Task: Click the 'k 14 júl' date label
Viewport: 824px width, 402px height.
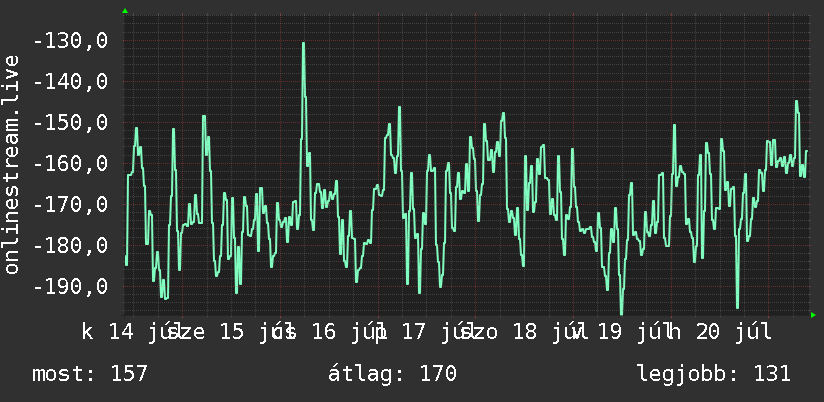Action: click(x=127, y=332)
